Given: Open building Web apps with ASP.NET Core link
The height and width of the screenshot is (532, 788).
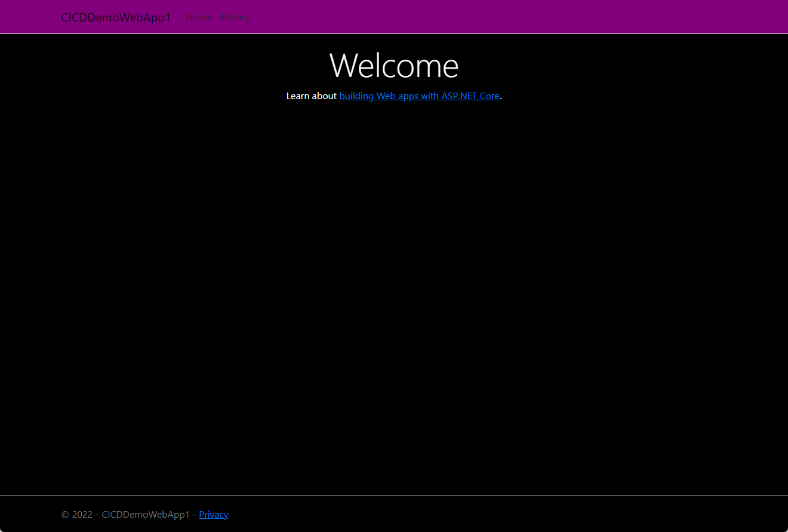Looking at the screenshot, I should (x=419, y=96).
